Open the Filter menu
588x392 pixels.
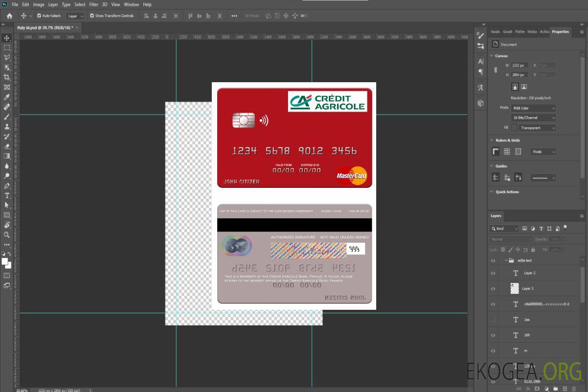coord(94,4)
